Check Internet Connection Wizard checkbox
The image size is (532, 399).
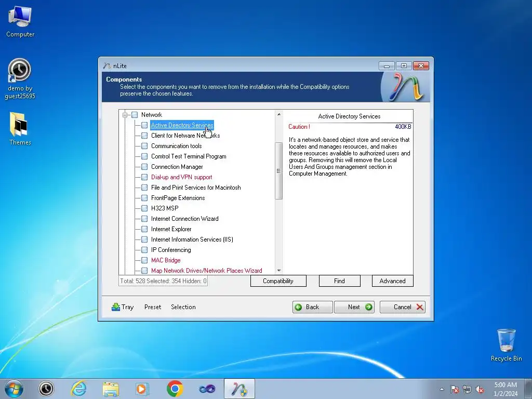(x=144, y=219)
